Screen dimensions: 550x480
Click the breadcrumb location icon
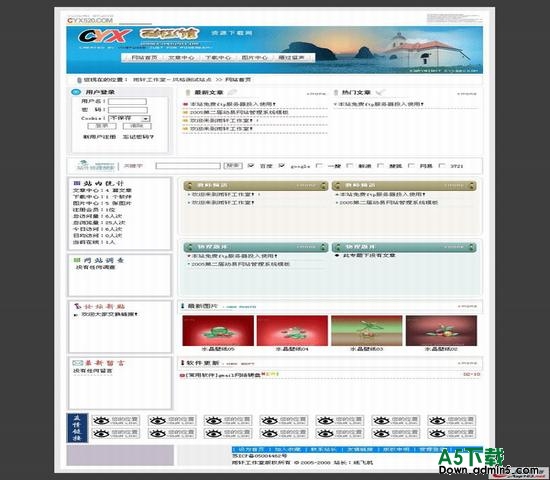point(79,80)
